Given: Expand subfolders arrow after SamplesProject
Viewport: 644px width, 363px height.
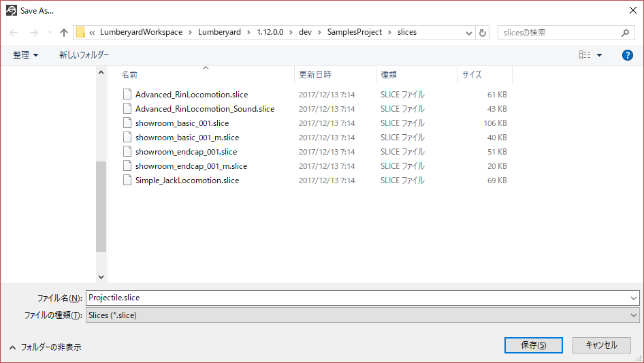Looking at the screenshot, I should click(x=390, y=32).
